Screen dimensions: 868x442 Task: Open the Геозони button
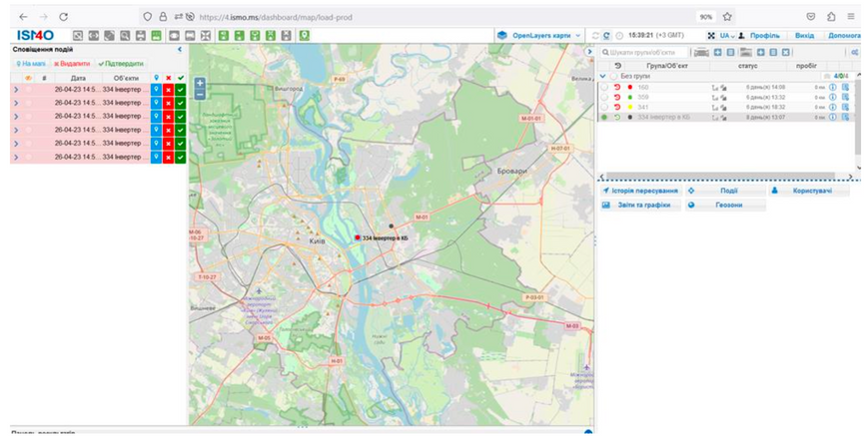[725, 205]
